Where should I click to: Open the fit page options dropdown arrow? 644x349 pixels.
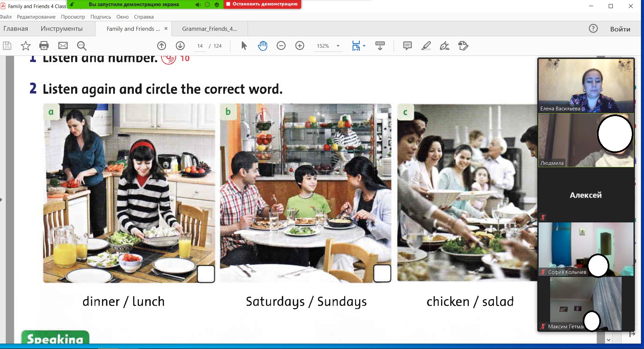(364, 46)
